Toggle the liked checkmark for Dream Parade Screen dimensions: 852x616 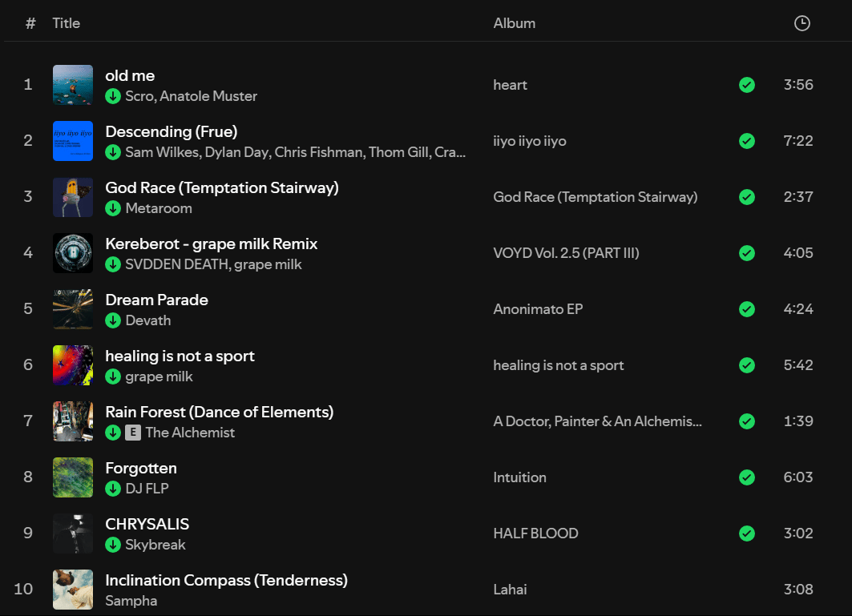tap(747, 309)
